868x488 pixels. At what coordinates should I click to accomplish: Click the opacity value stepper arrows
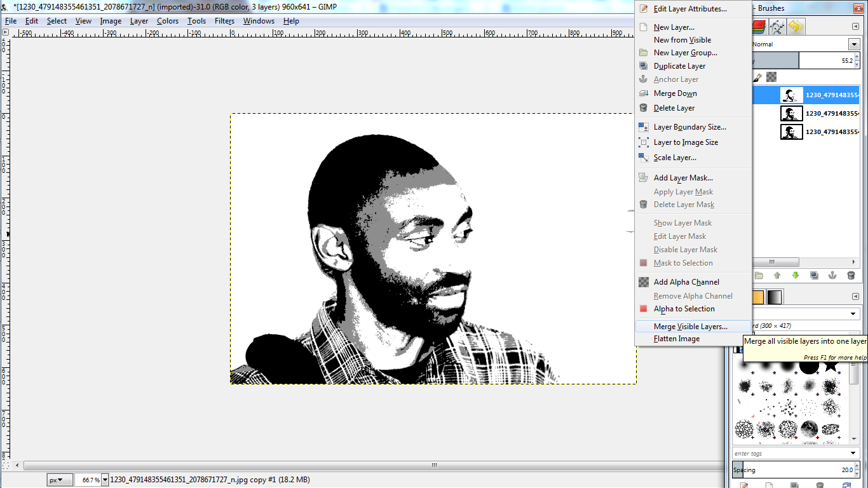[x=857, y=61]
